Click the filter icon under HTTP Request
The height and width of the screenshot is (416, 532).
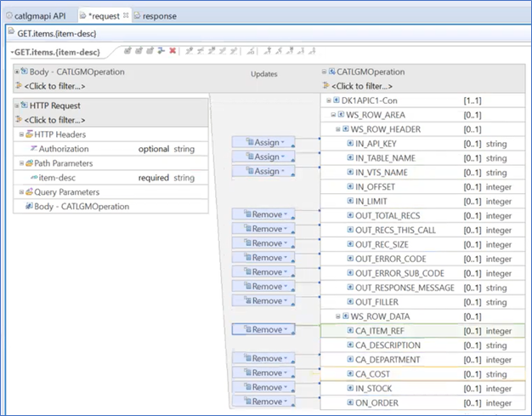coord(19,120)
